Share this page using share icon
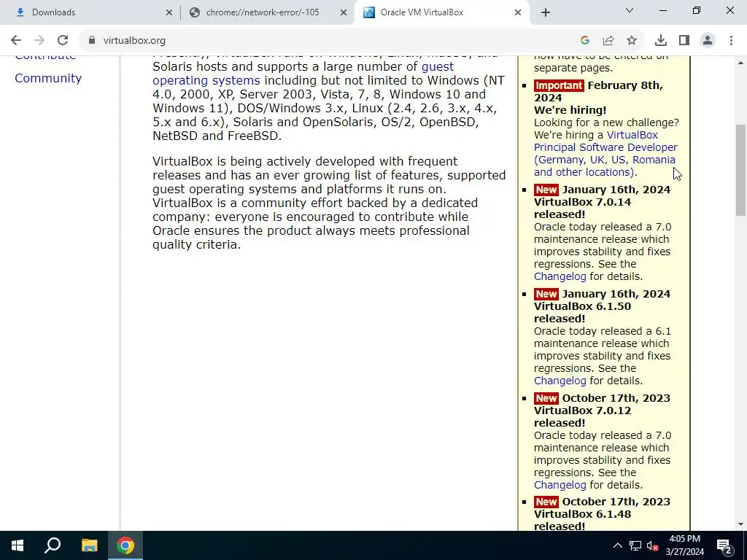Viewport: 747px width, 560px height. tap(608, 41)
